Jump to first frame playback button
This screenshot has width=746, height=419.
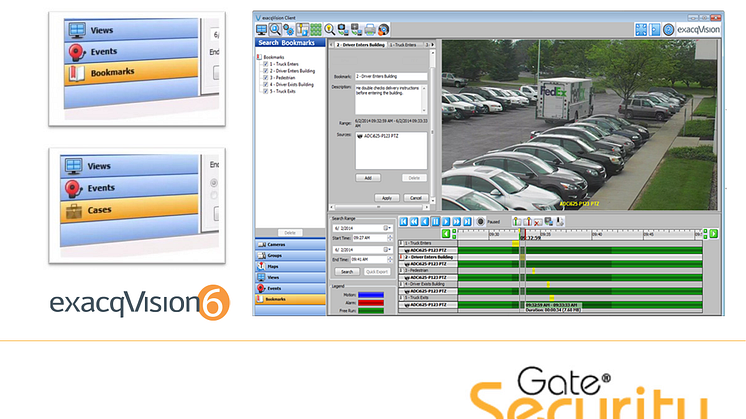[404, 221]
